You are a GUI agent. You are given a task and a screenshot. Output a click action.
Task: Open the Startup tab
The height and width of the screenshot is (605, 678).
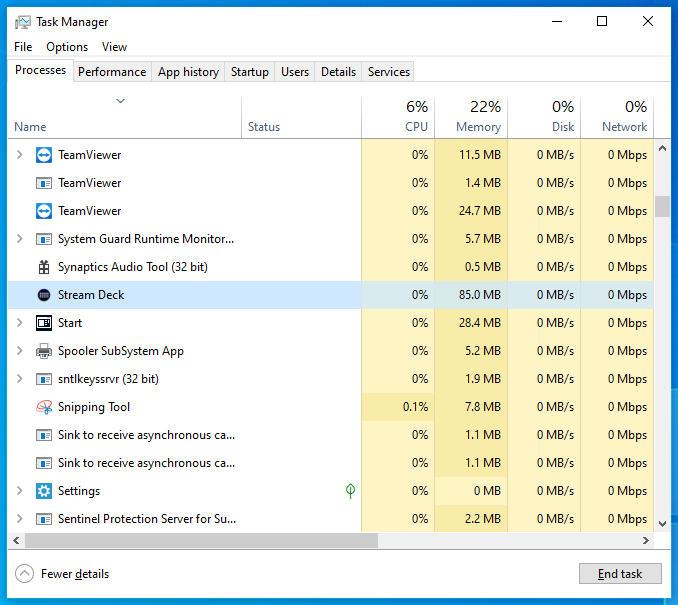coord(249,72)
